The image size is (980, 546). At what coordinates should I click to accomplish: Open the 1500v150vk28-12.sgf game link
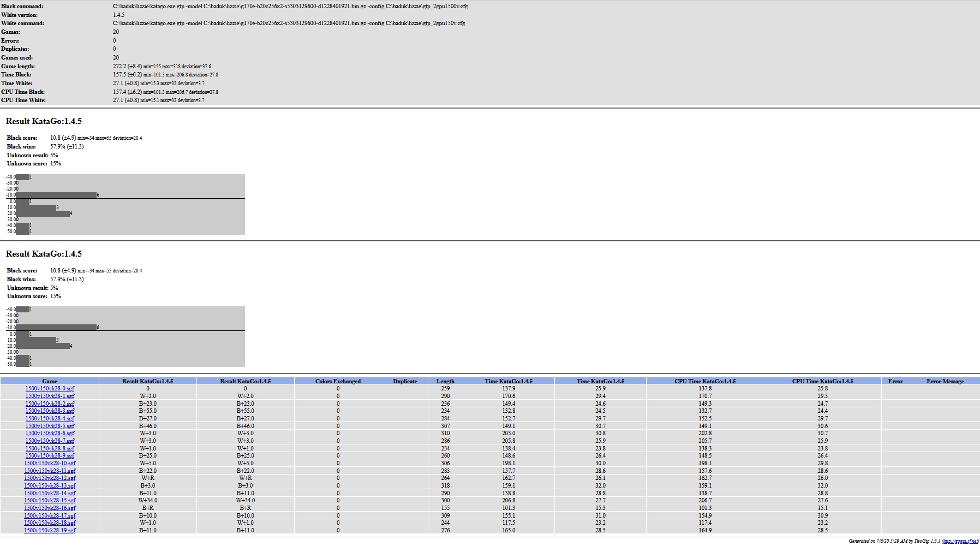pyautogui.click(x=50, y=478)
